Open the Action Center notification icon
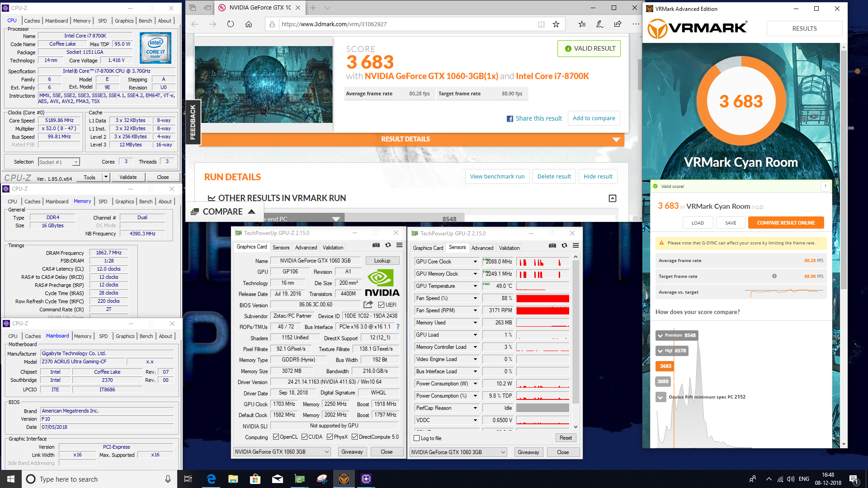 (x=854, y=479)
